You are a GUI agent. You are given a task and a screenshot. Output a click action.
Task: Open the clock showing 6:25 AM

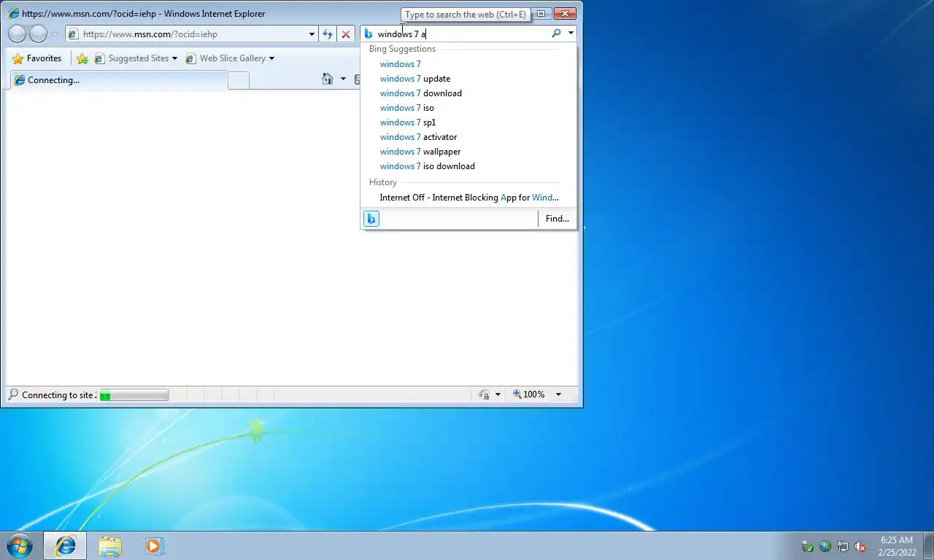pyautogui.click(x=897, y=546)
